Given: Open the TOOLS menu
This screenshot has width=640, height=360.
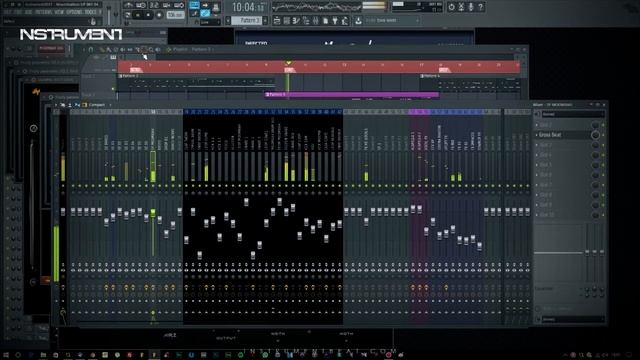Looking at the screenshot, I should tap(90, 12).
